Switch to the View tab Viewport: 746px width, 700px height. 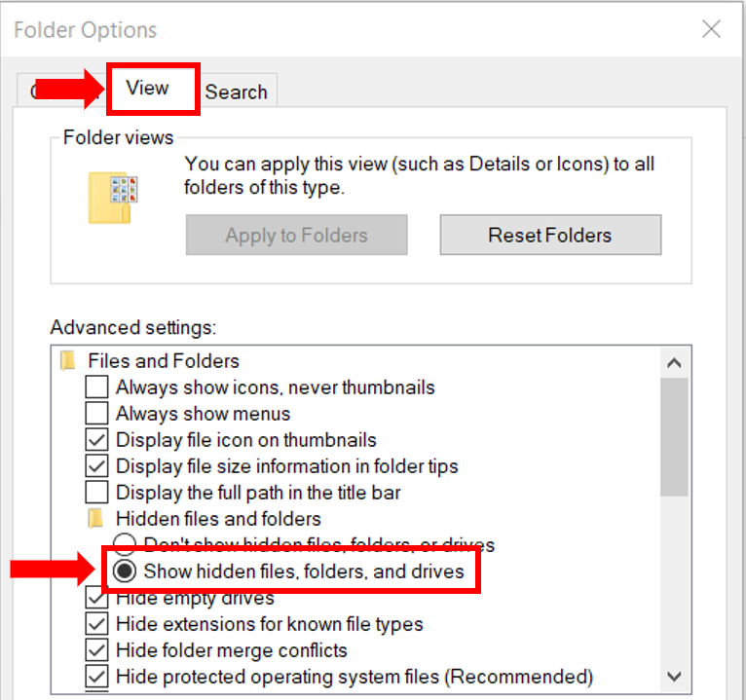(x=148, y=89)
